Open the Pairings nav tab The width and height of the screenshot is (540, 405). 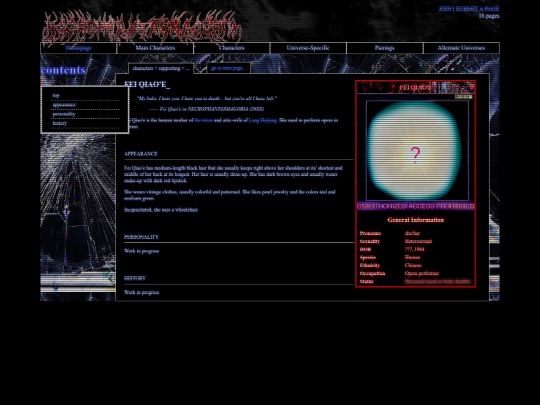tap(384, 48)
